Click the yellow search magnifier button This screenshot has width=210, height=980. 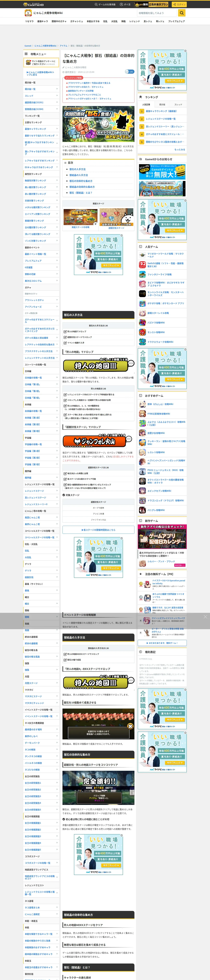coord(182,13)
